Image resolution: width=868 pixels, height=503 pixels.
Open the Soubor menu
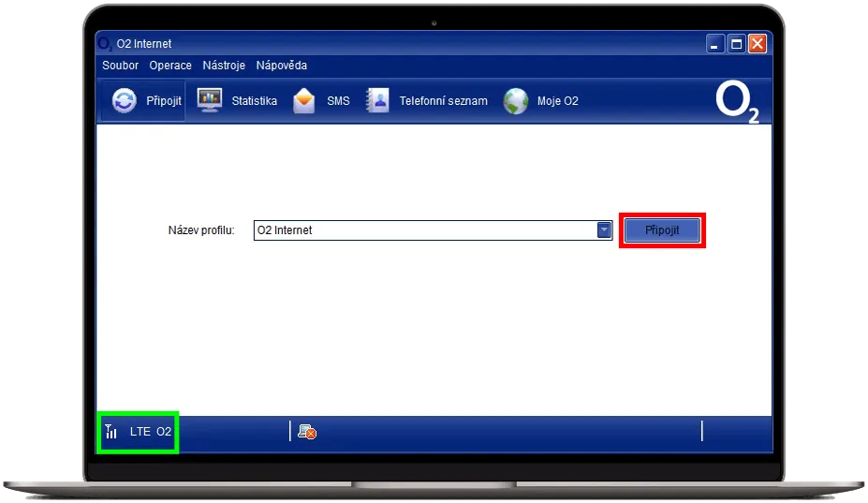click(x=121, y=66)
